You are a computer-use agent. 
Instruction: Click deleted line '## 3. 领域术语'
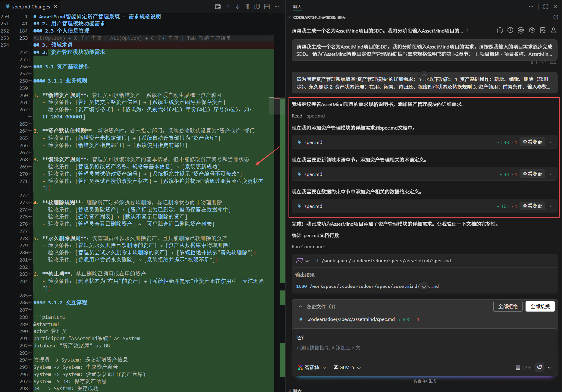pos(53,45)
